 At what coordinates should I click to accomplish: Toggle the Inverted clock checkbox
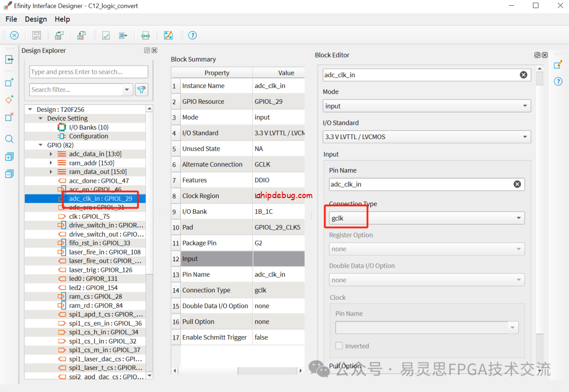[339, 346]
